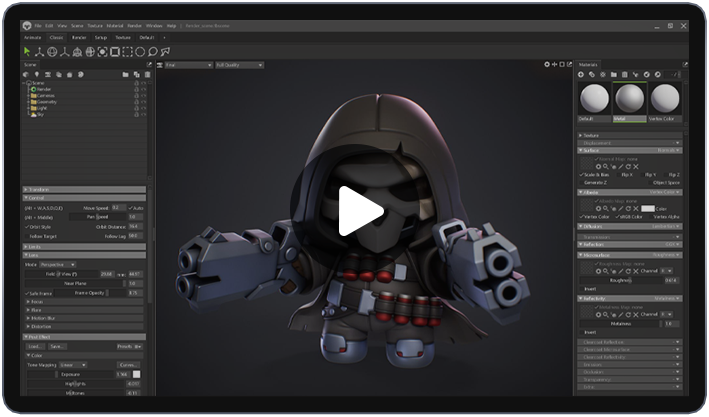The width and height of the screenshot is (709, 417).
Task: Click the duplicate icon in Scene panel toolbar
Action: tap(136, 75)
